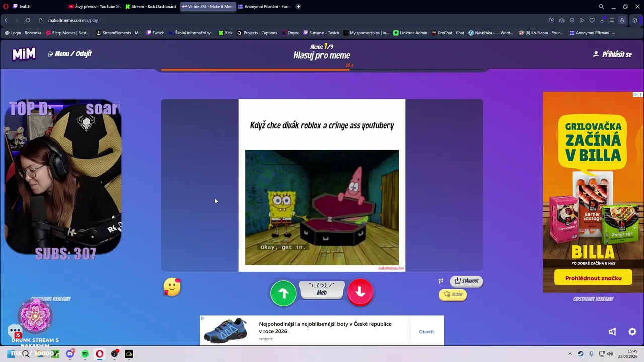Open the My sponsorships bookmark
Screen dimensions: 644x362
(x=366, y=33)
